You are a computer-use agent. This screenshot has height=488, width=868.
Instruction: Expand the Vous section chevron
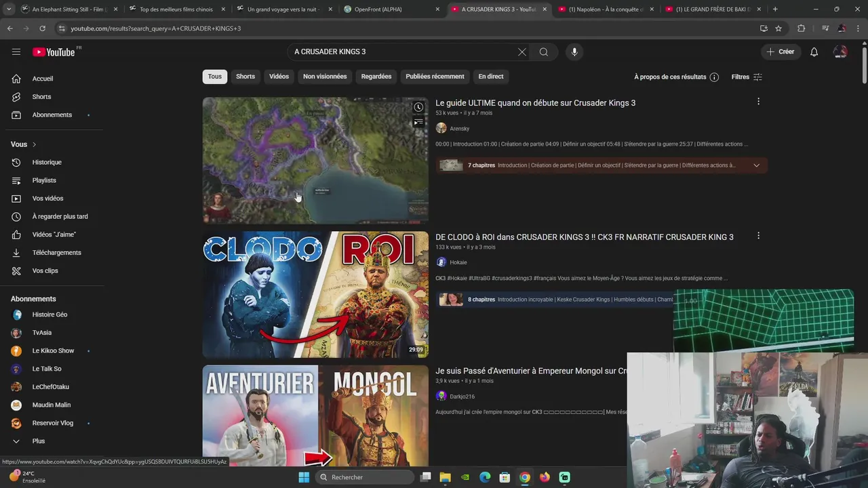tap(34, 144)
